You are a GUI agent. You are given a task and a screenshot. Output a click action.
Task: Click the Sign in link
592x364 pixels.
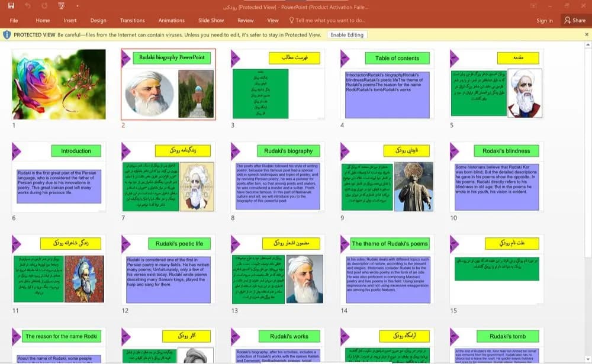point(545,20)
